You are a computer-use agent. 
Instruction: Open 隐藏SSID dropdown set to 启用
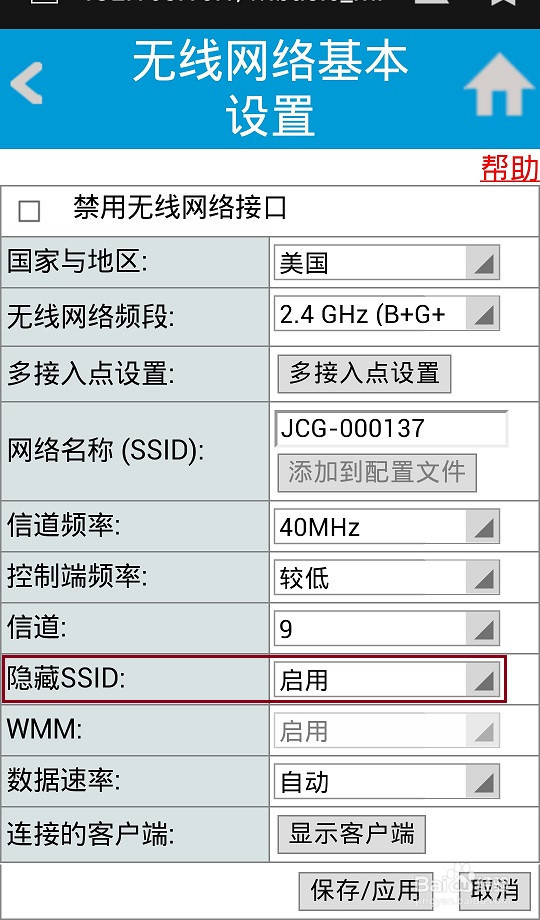click(x=387, y=679)
